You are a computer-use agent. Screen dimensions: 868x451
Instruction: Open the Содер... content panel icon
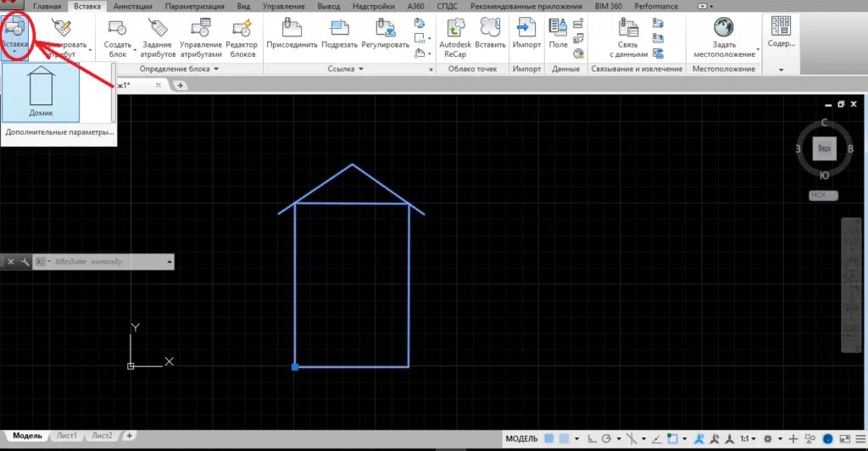781,26
